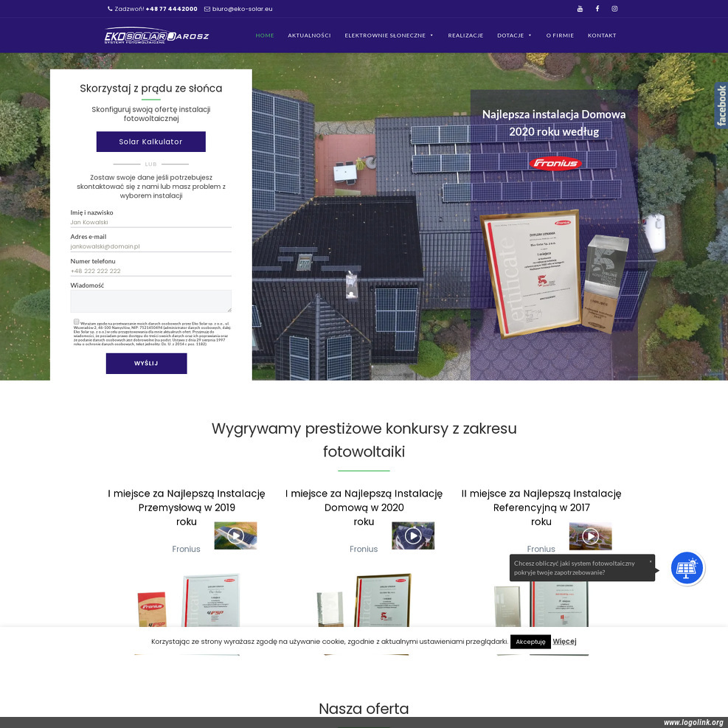Play the 2019 Przemysłową installation video
The image size is (728, 728).
pyautogui.click(x=235, y=535)
